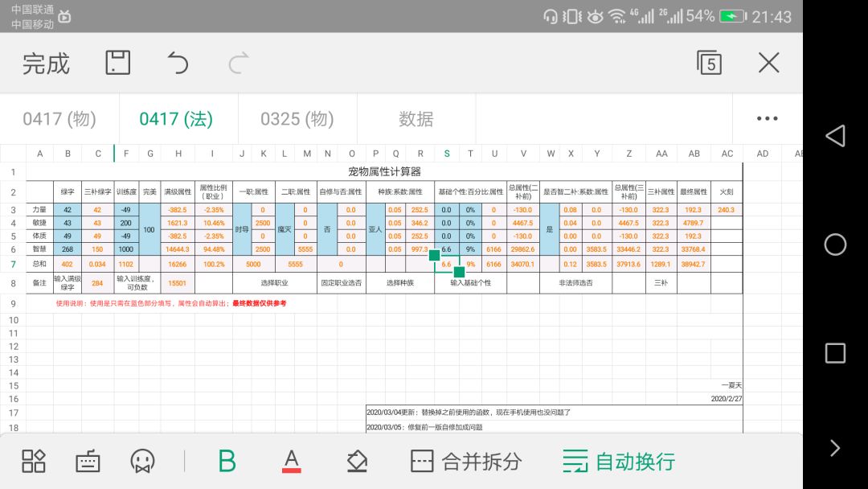Undo the last action
This screenshot has height=489, width=868.
(x=178, y=63)
